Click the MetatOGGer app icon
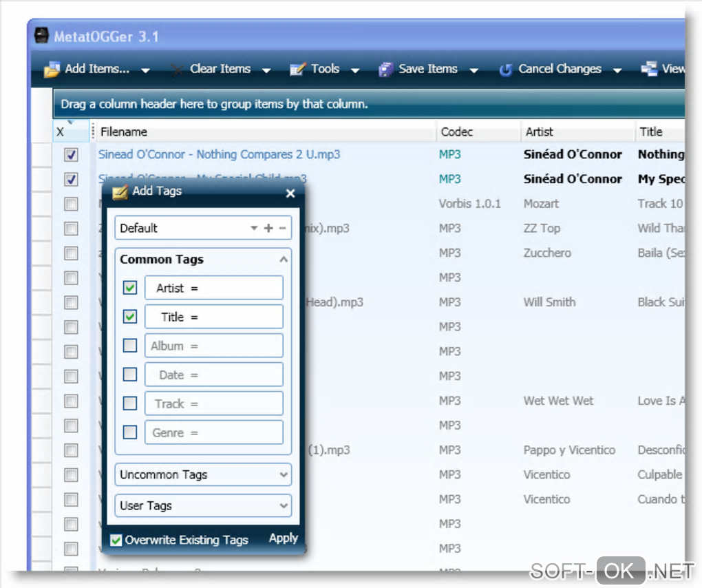 coord(41,35)
